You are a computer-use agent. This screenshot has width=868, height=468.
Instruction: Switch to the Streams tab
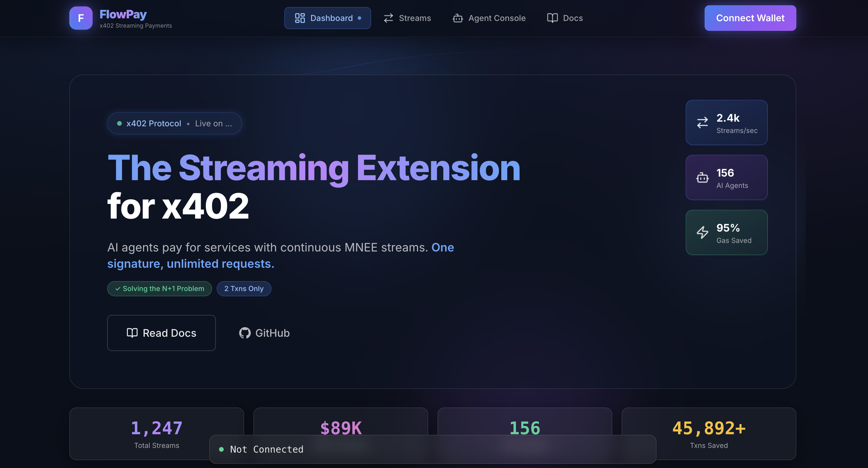coord(407,18)
